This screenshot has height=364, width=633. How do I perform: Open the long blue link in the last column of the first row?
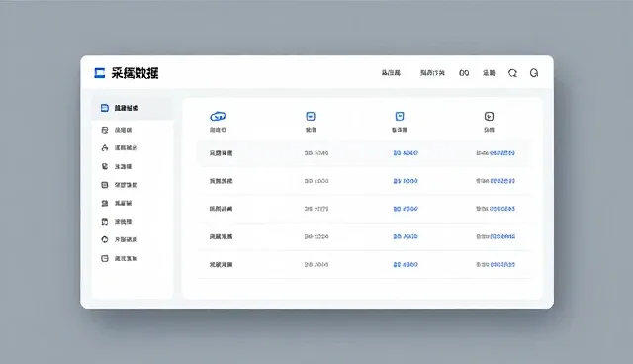pos(502,153)
